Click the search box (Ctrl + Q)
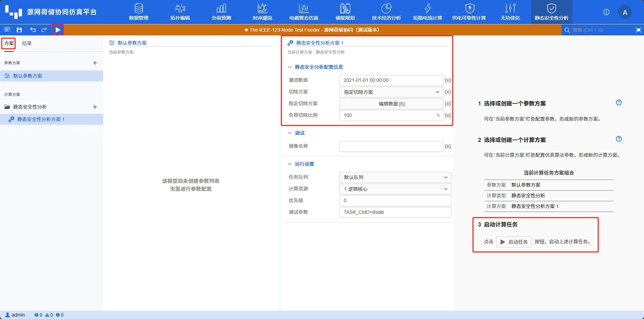This screenshot has height=319, width=644. click(x=597, y=30)
